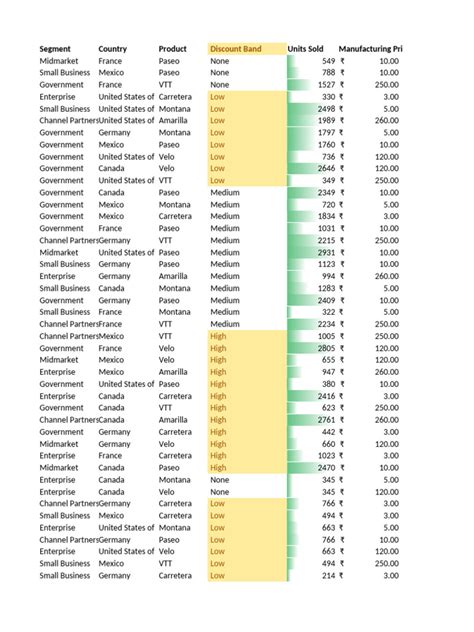Click the Units Sold cell showing 2470
This screenshot has height=632, width=474.
tap(312, 468)
